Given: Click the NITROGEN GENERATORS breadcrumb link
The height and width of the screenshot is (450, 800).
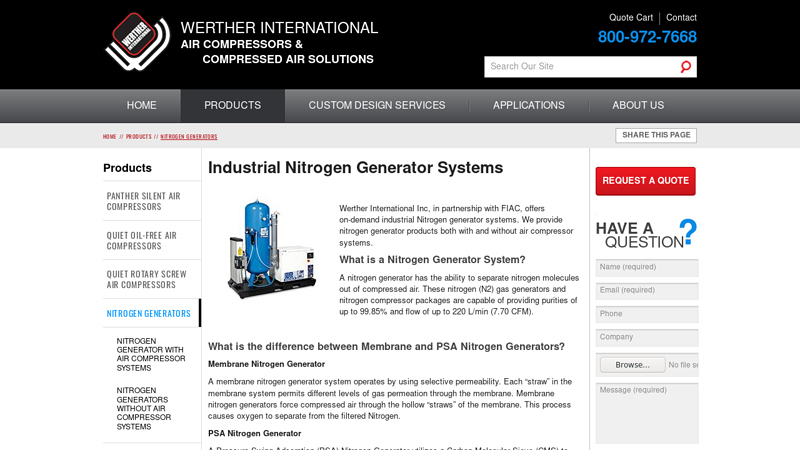Looking at the screenshot, I should tap(189, 137).
